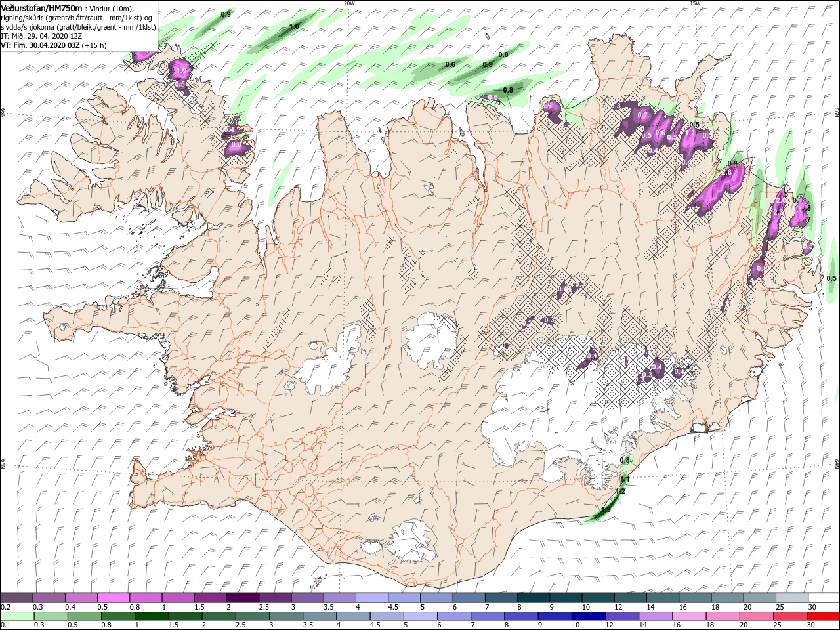Click the '0.2' label in top legend
This screenshot has width=840, height=630.
[x=5, y=607]
